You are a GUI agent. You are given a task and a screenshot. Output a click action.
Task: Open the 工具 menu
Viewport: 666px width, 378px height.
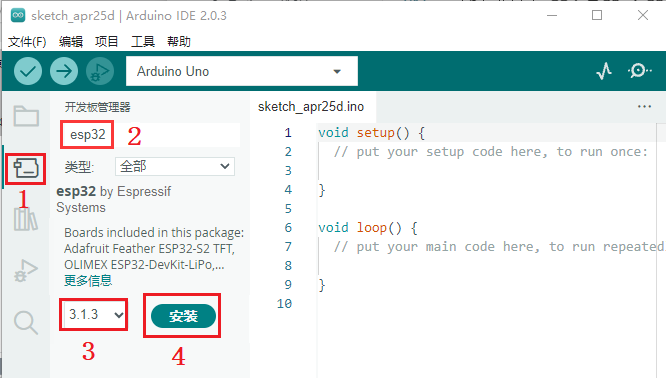pyautogui.click(x=143, y=42)
